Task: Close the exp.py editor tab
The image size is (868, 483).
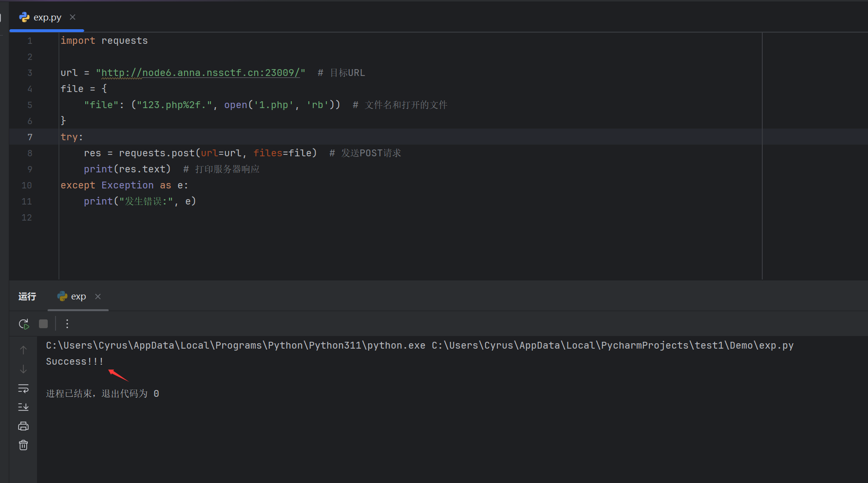Action: 73,17
